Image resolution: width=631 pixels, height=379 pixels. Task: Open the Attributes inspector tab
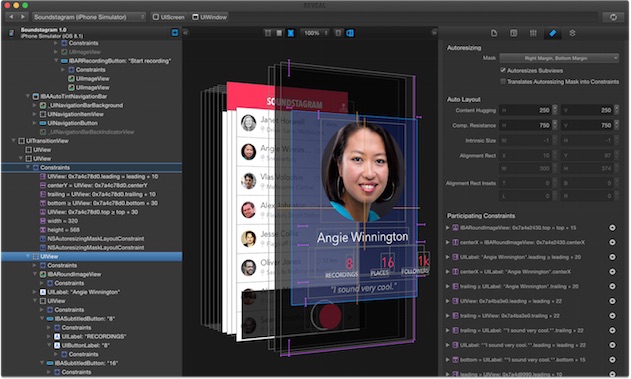click(x=533, y=33)
